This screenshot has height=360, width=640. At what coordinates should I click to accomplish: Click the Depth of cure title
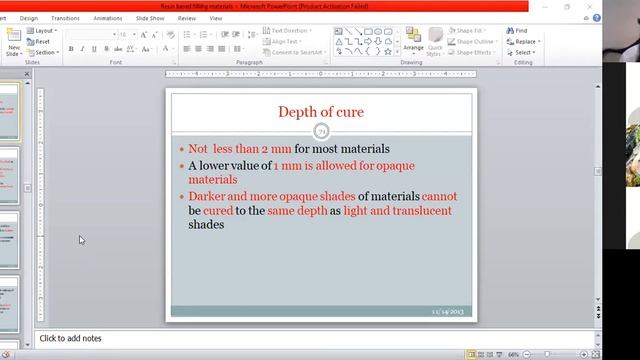point(321,112)
